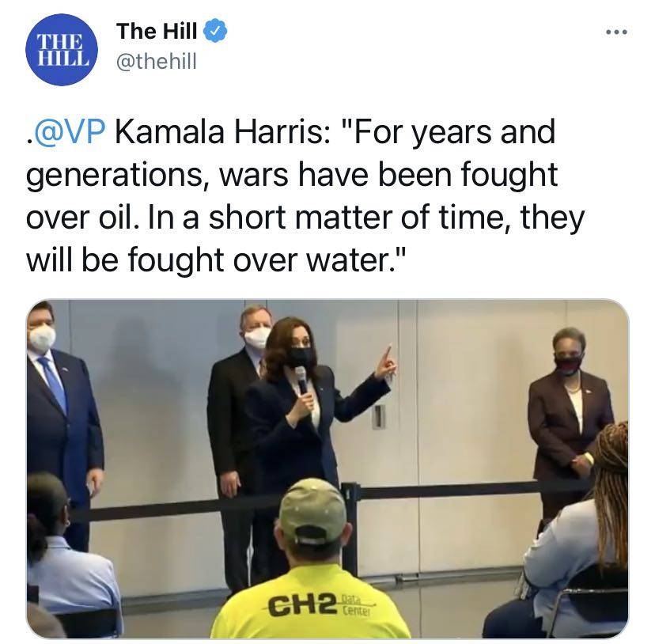The height and width of the screenshot is (644, 655).
Task: Open The Hill's round profile avatar
Action: point(62,49)
